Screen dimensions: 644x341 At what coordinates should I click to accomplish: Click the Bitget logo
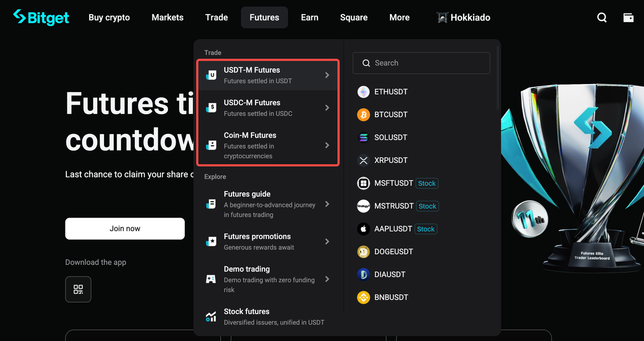click(x=41, y=17)
